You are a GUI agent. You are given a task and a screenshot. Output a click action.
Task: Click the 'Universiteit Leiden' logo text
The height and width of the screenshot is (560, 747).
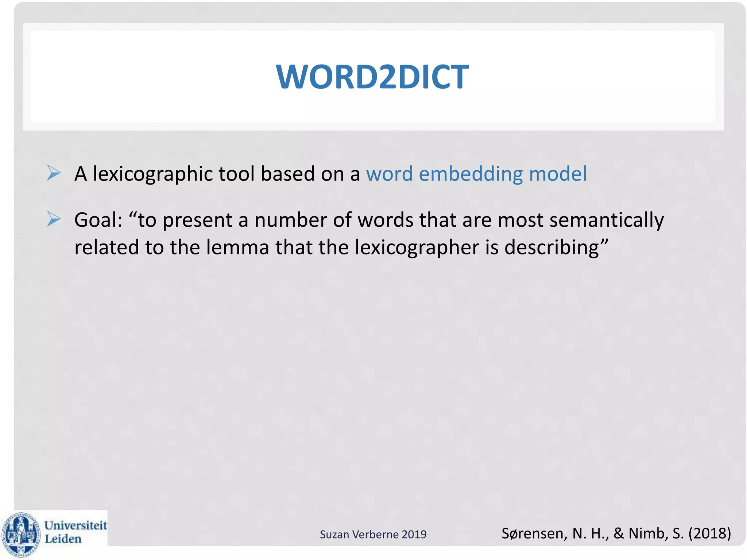(x=76, y=532)
